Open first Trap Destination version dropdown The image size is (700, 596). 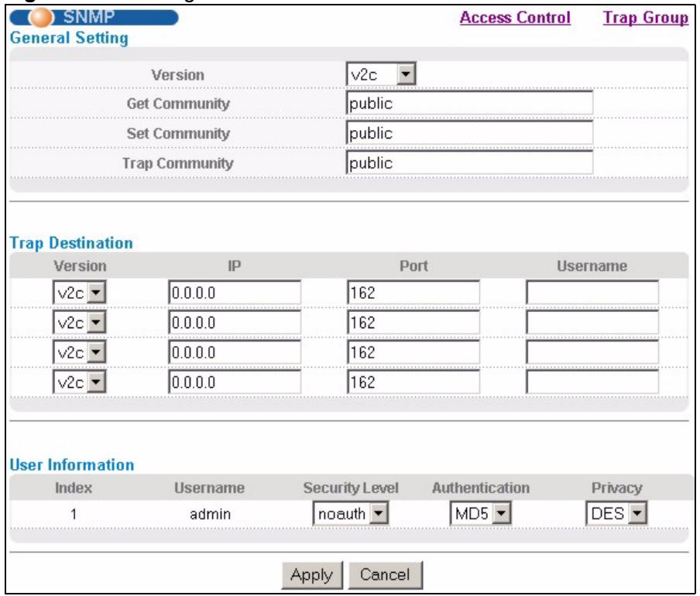(x=80, y=293)
